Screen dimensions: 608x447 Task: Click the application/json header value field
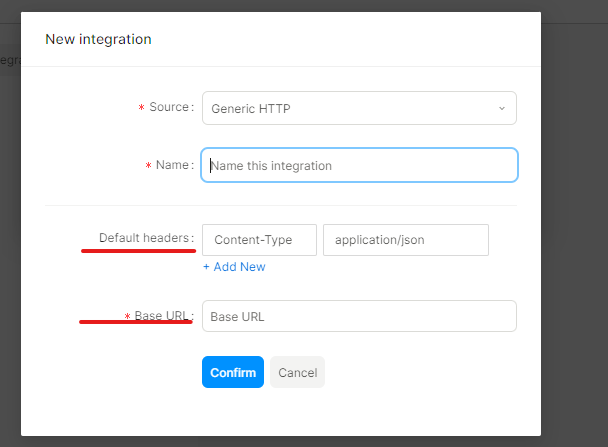405,240
